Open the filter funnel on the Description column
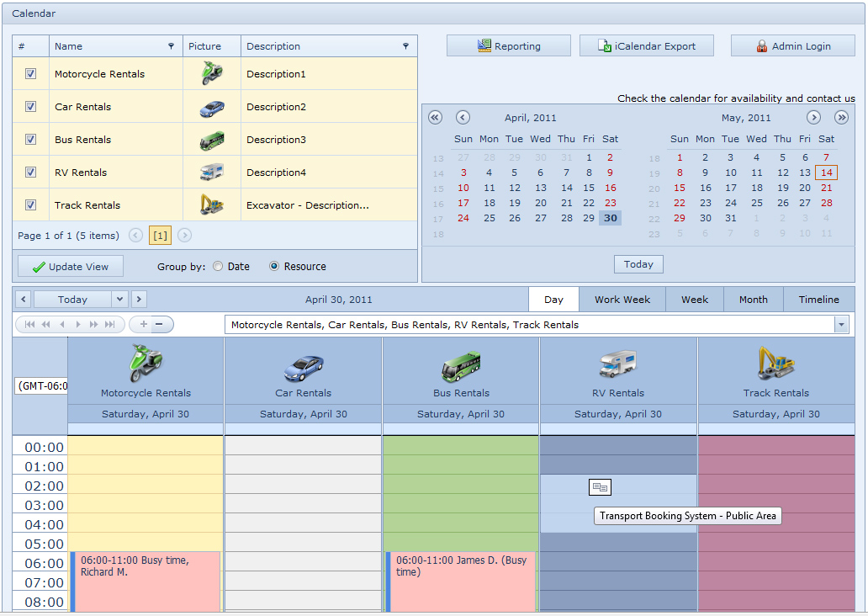Image resolution: width=868 pixels, height=616 pixels. [405, 45]
